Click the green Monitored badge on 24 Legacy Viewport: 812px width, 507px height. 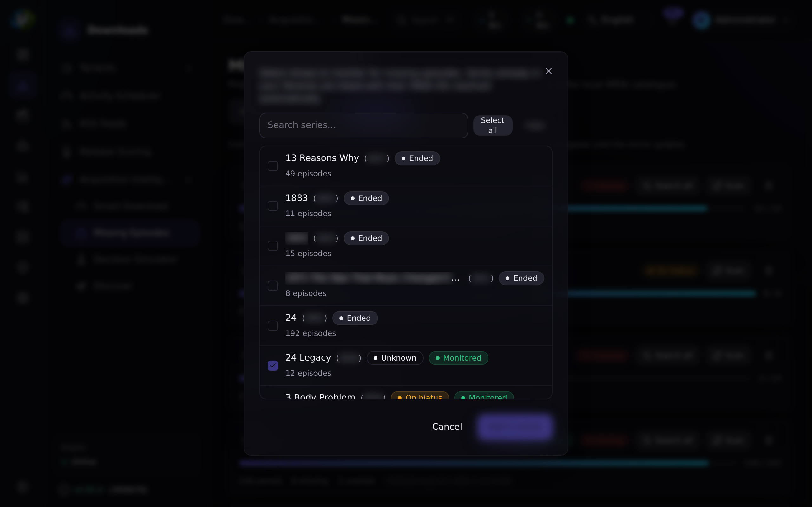click(458, 358)
